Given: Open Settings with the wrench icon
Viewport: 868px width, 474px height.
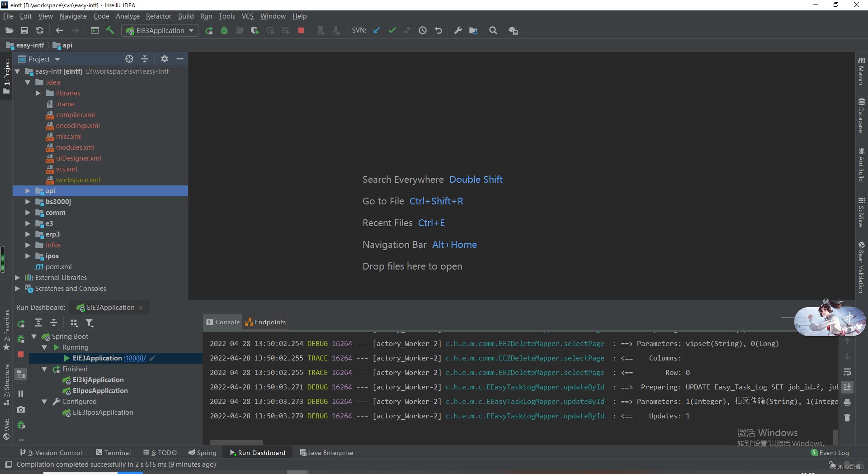Looking at the screenshot, I should [x=458, y=30].
